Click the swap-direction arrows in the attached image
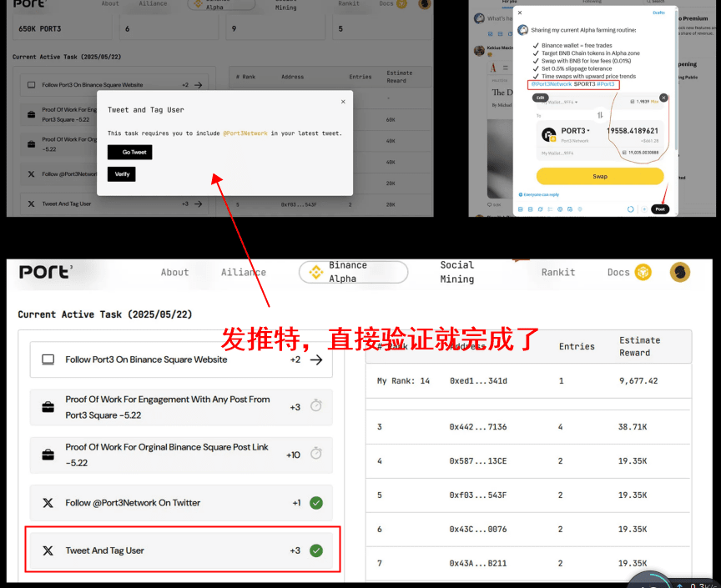This screenshot has width=721, height=588. [x=600, y=115]
